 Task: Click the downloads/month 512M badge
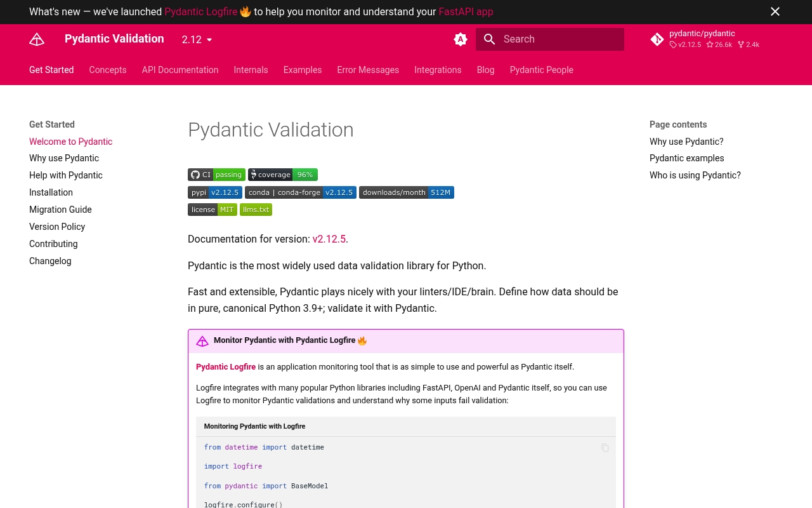407,192
